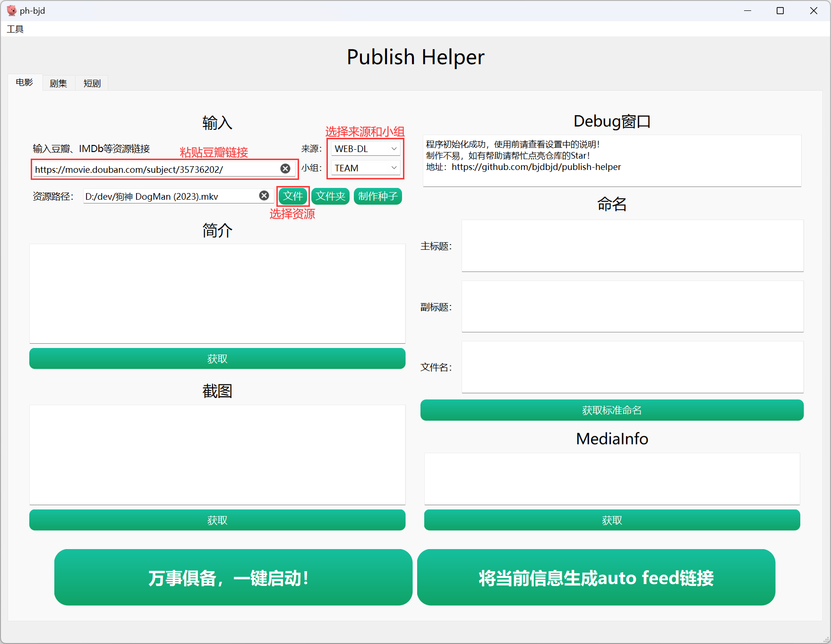Click inside the MediaInfo text area

(x=612, y=479)
